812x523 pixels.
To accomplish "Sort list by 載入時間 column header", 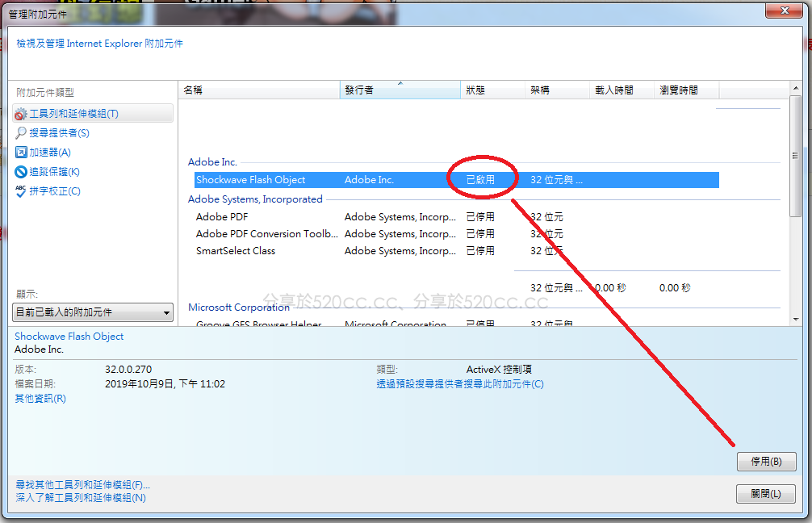I will (622, 90).
